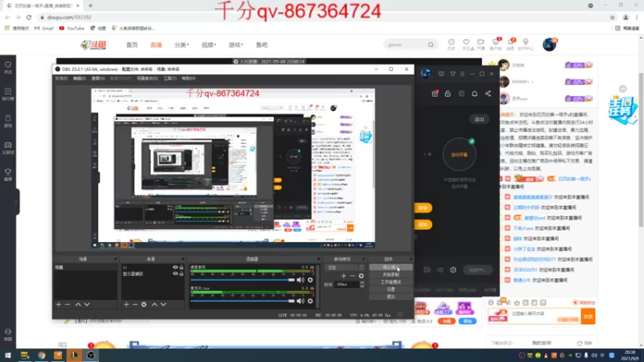The image size is (644, 362).
Task: Toggle visibility eye of source '11'
Action: point(175,268)
